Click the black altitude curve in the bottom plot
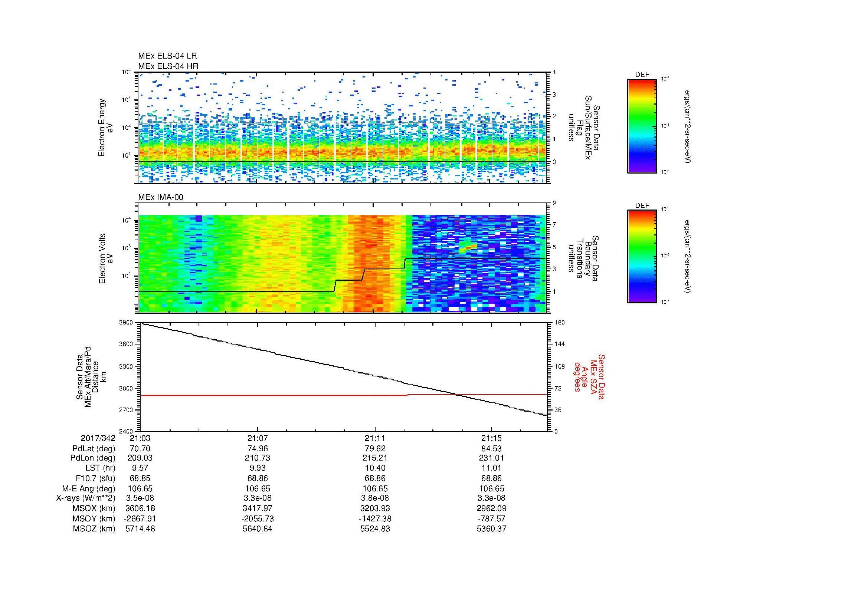The width and height of the screenshot is (868, 613). (343, 368)
